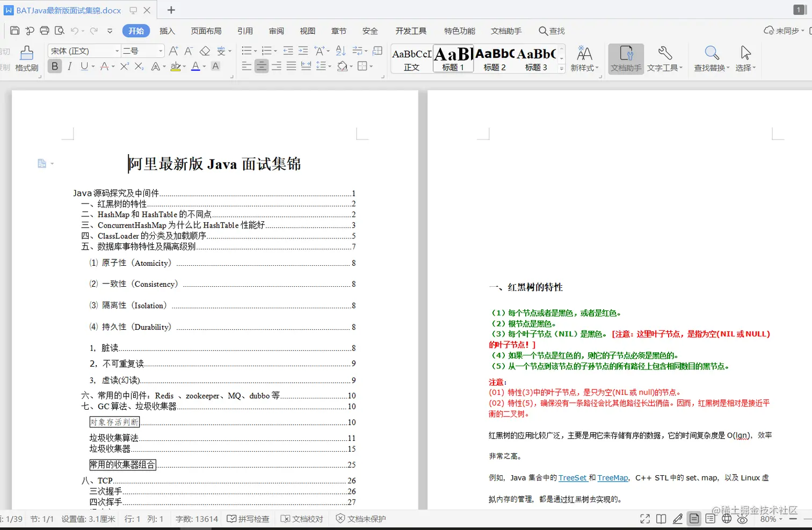Open the 审阅 ribbon tab
Image resolution: width=812 pixels, height=530 pixels.
(x=276, y=31)
